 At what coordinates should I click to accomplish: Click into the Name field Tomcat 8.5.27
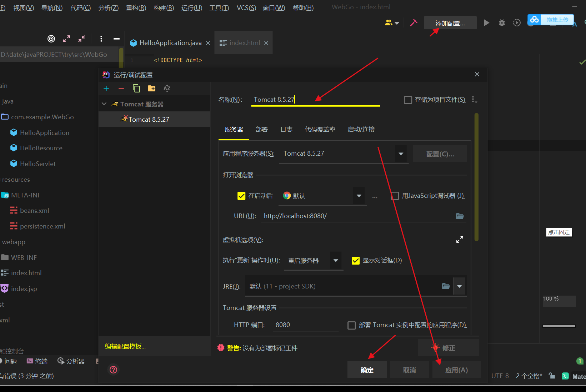click(316, 100)
